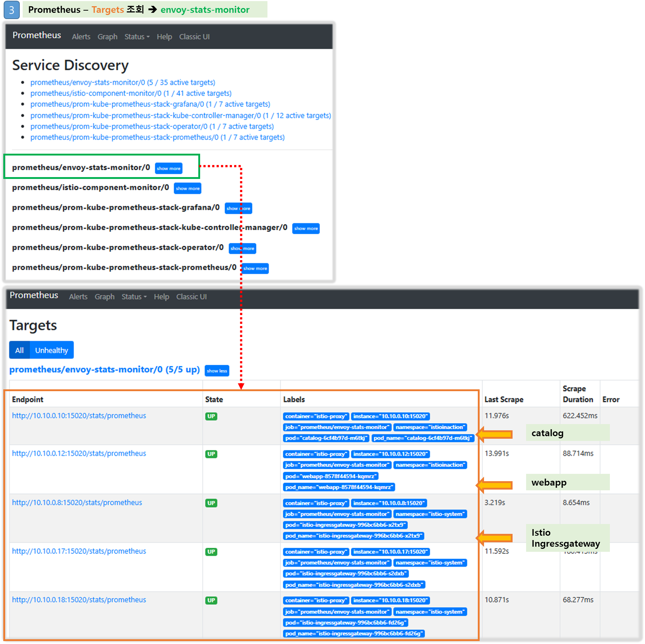Click label pod="catalog-6cf4b97d-m6tkj"

[x=326, y=438]
